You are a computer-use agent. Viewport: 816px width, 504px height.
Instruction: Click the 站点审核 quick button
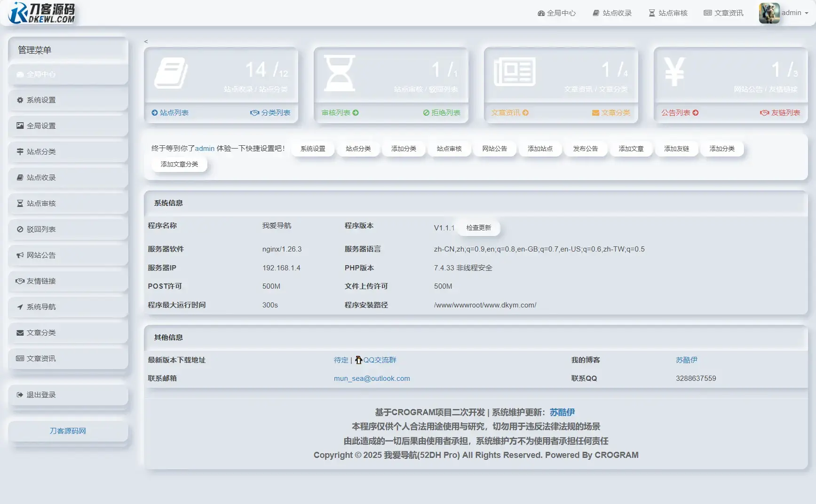coord(449,149)
